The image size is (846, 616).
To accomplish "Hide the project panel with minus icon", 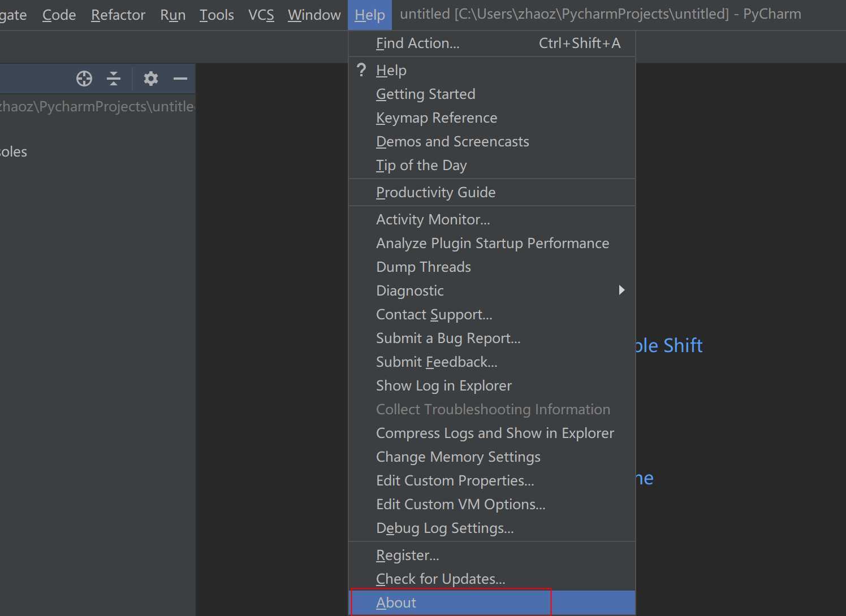I will pyautogui.click(x=180, y=79).
